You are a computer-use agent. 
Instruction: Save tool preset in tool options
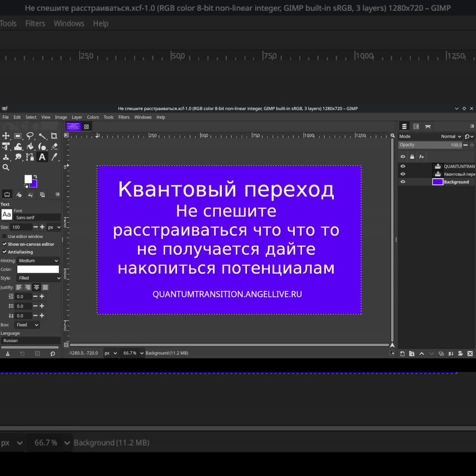pyautogui.click(x=7, y=354)
